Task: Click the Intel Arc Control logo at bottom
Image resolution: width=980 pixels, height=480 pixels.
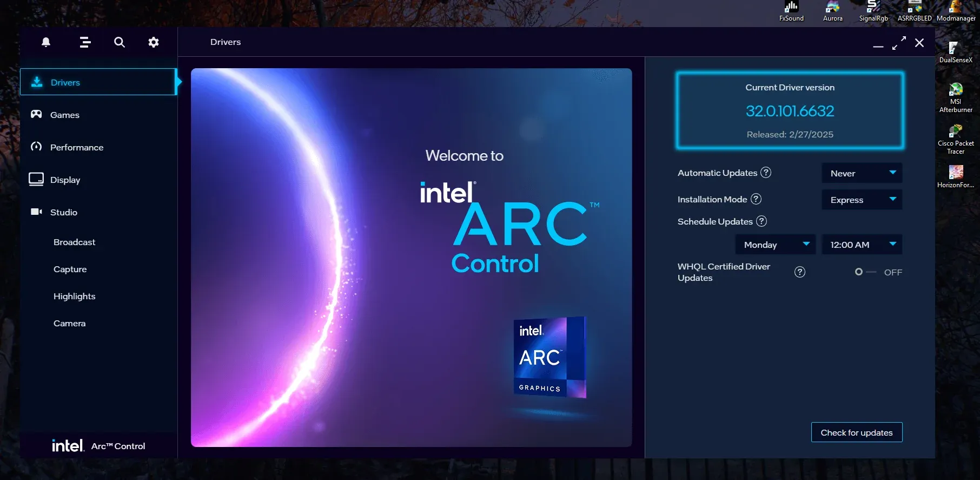Action: (98, 445)
